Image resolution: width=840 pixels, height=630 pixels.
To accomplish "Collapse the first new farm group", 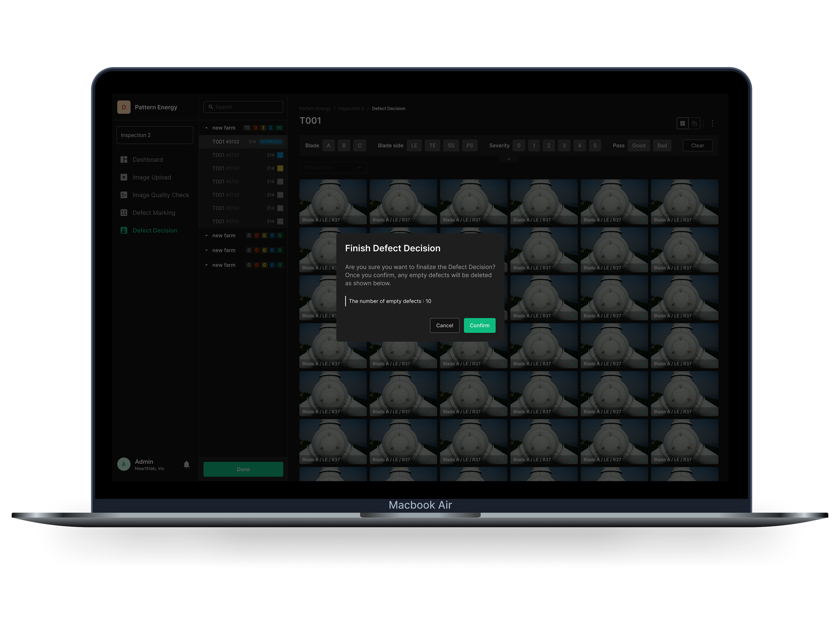I will [x=207, y=128].
